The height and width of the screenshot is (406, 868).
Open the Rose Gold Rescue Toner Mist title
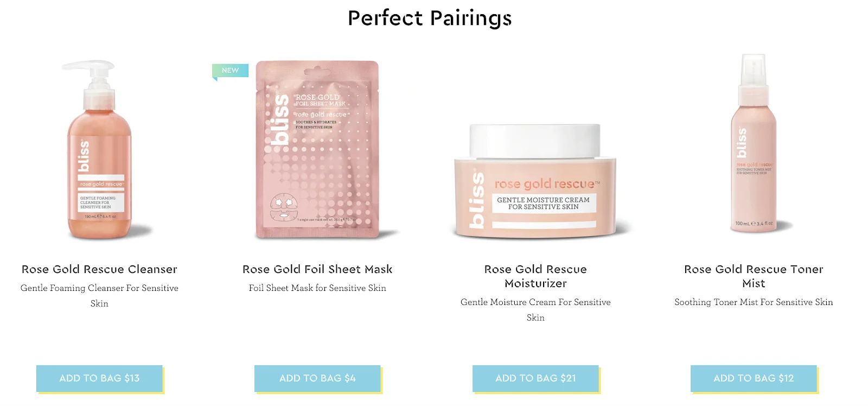754,276
